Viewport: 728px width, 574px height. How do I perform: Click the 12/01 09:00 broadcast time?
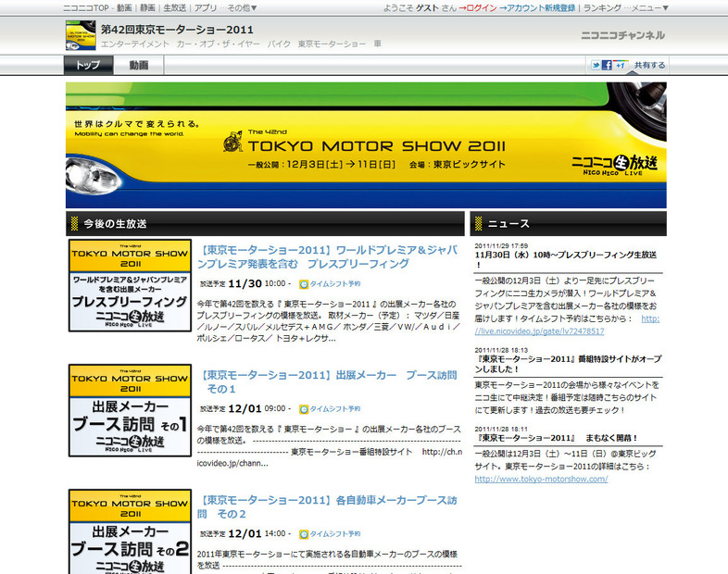pos(257,408)
